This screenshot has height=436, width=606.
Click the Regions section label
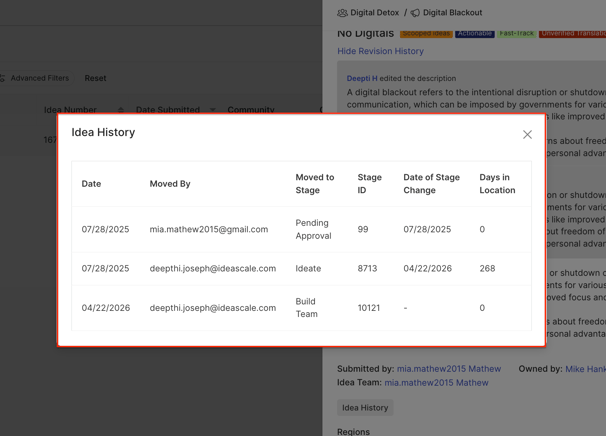coord(353,431)
